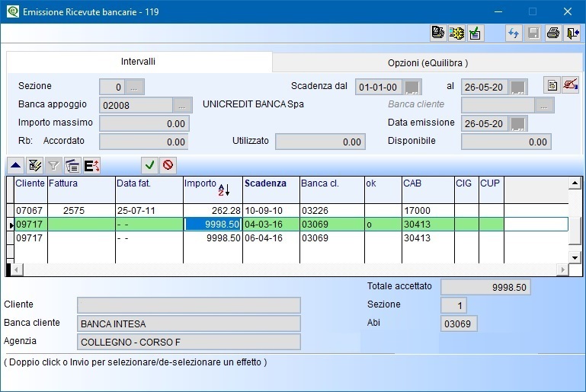Click the red pen signature icon

[x=570, y=85]
